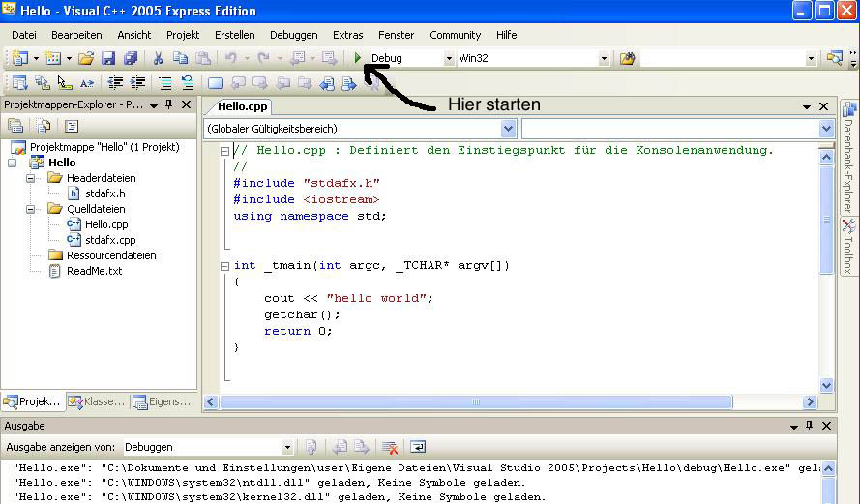Click the Find in Files icon
The height and width of the screenshot is (504, 860).
628,58
